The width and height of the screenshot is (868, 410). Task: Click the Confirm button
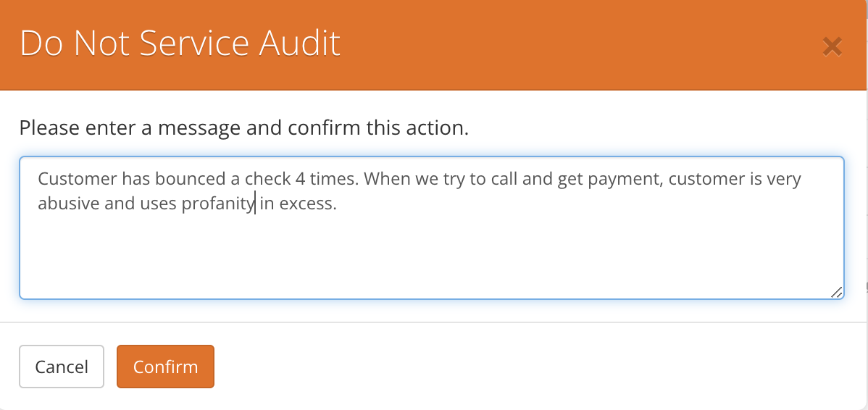165,367
